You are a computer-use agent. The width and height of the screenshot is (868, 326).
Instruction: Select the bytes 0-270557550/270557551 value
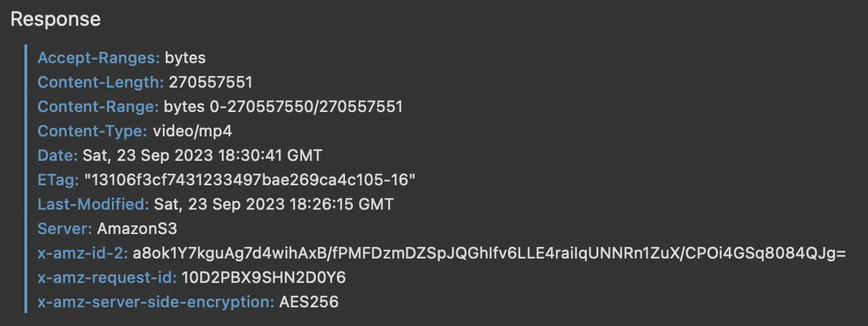click(x=283, y=106)
